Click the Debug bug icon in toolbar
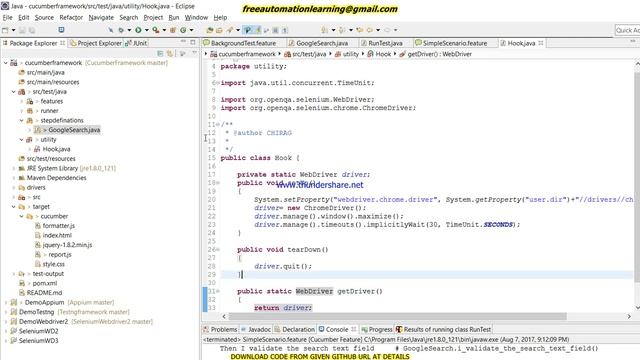Image resolution: width=640 pixels, height=360 pixels. coord(121,30)
